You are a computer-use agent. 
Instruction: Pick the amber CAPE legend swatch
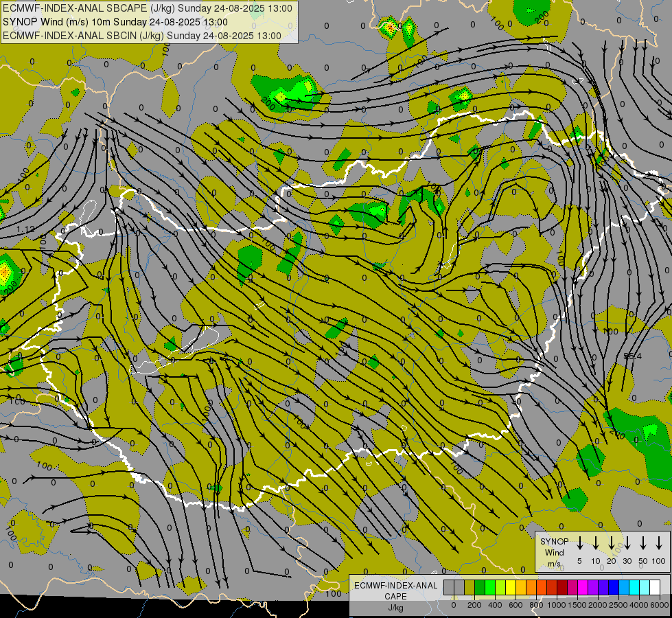click(521, 587)
